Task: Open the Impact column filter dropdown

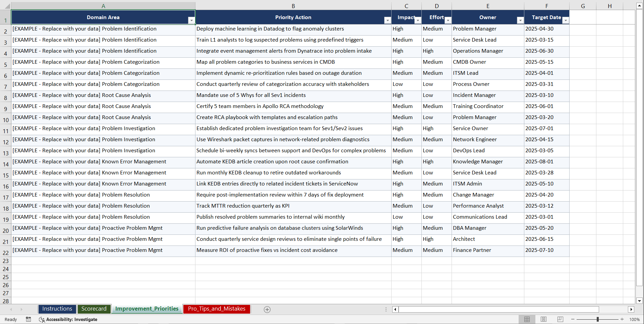Action: (418, 20)
